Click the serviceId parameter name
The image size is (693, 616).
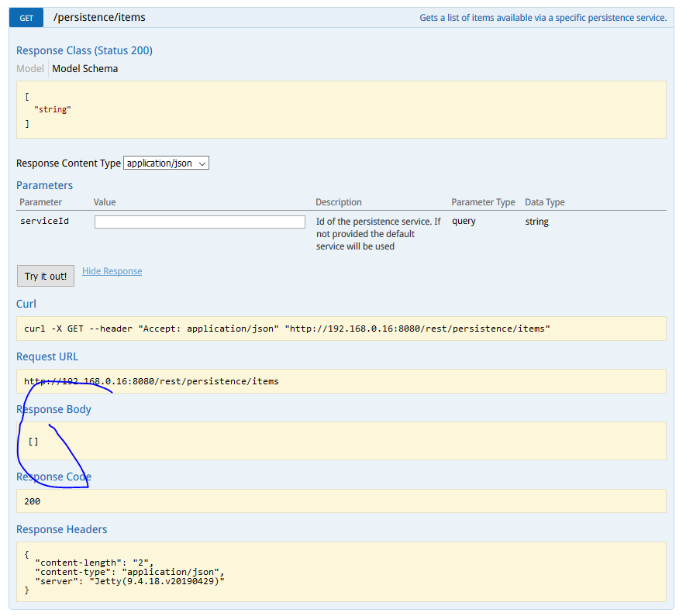pos(44,222)
